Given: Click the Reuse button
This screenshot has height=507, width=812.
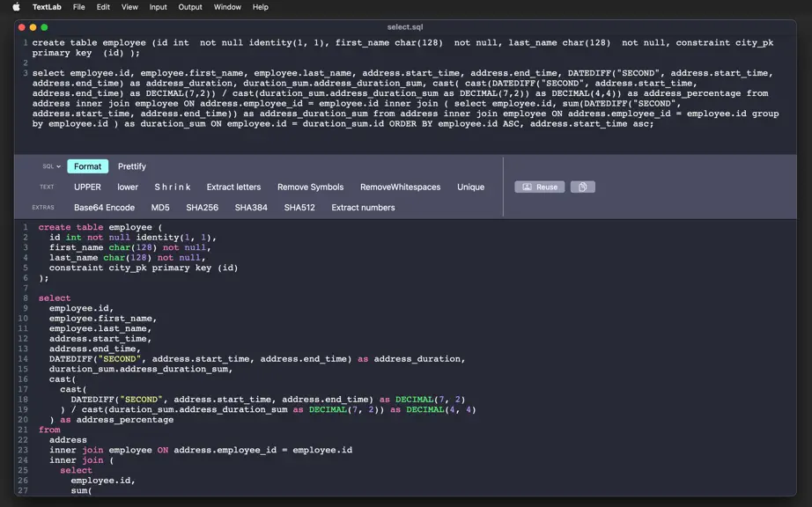Looking at the screenshot, I should click(540, 187).
